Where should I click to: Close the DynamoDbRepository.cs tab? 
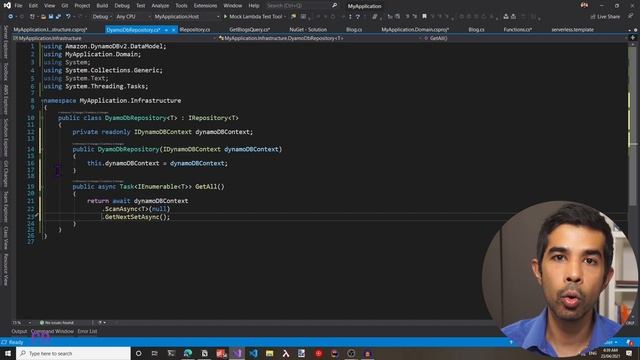[x=173, y=30]
